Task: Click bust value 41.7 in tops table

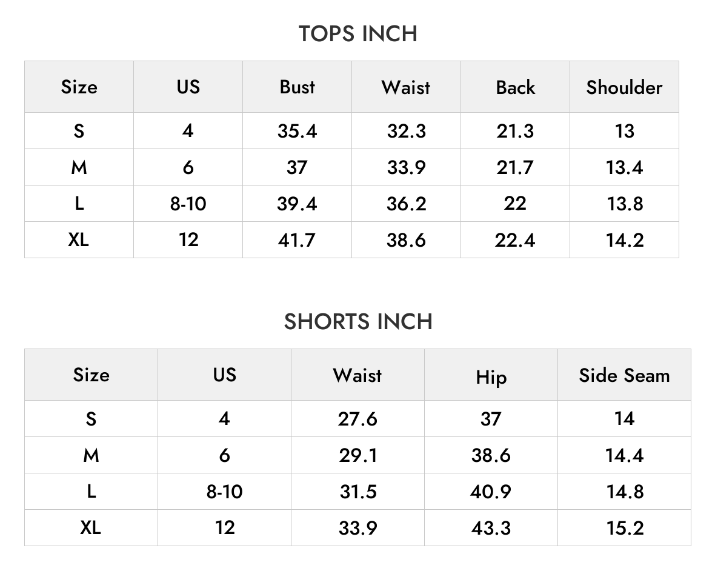Action: 297,240
